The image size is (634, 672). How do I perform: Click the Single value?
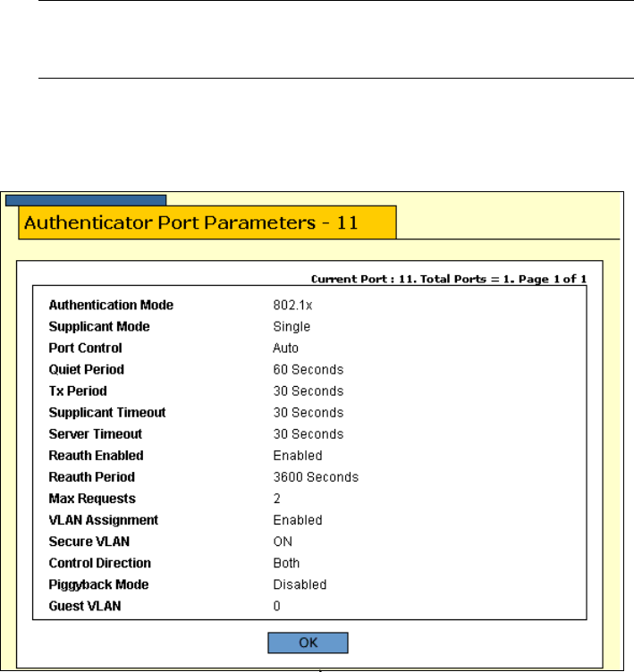(292, 326)
